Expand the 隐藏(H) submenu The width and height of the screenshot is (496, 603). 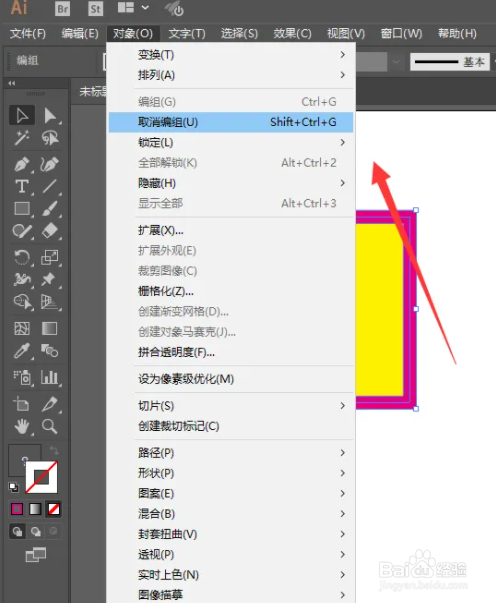click(x=230, y=183)
